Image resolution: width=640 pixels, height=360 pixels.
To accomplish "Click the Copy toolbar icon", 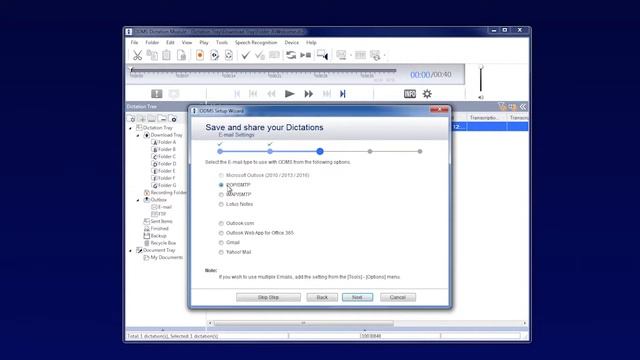I will (152, 55).
